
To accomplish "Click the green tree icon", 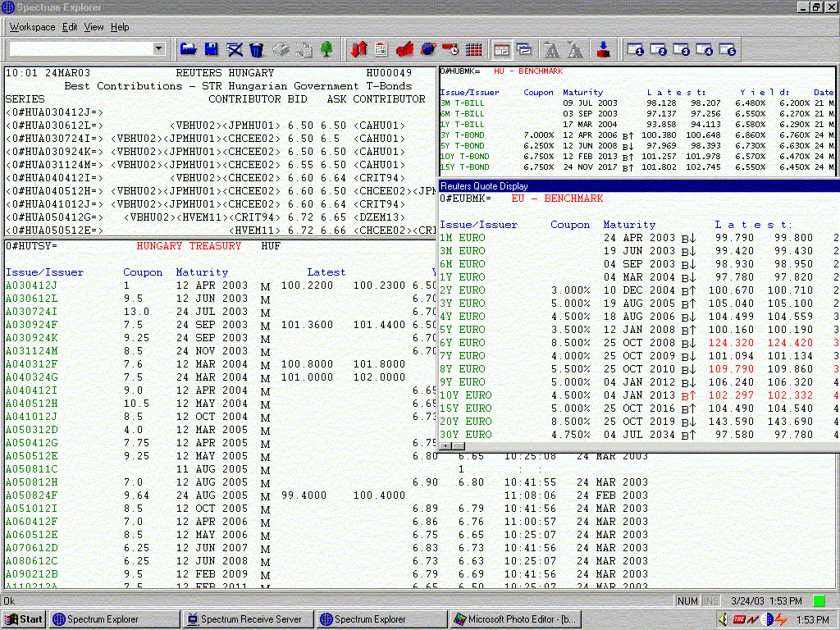I will pyautogui.click(x=326, y=49).
